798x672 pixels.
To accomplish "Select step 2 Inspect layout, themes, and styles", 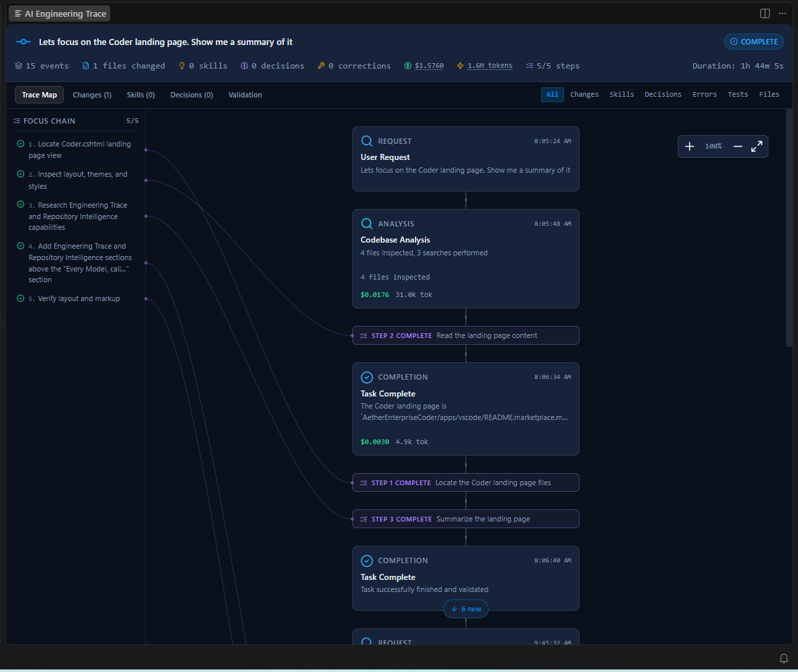I will pyautogui.click(x=77, y=180).
